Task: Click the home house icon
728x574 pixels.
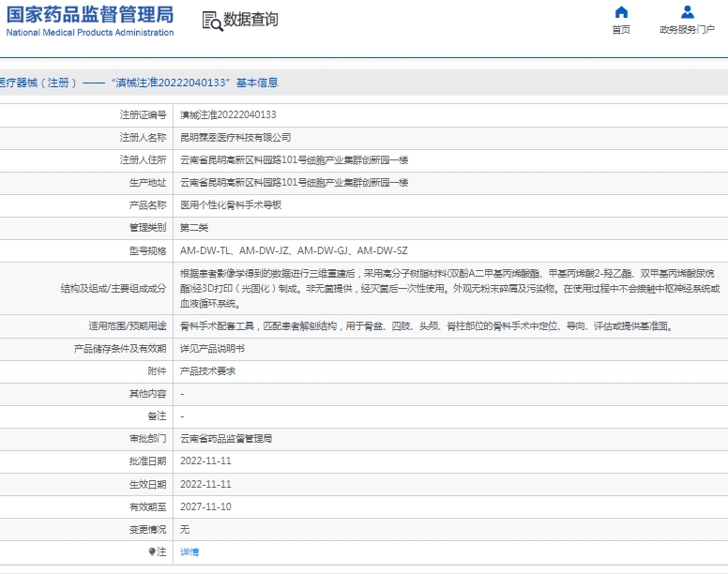Action: tap(621, 11)
